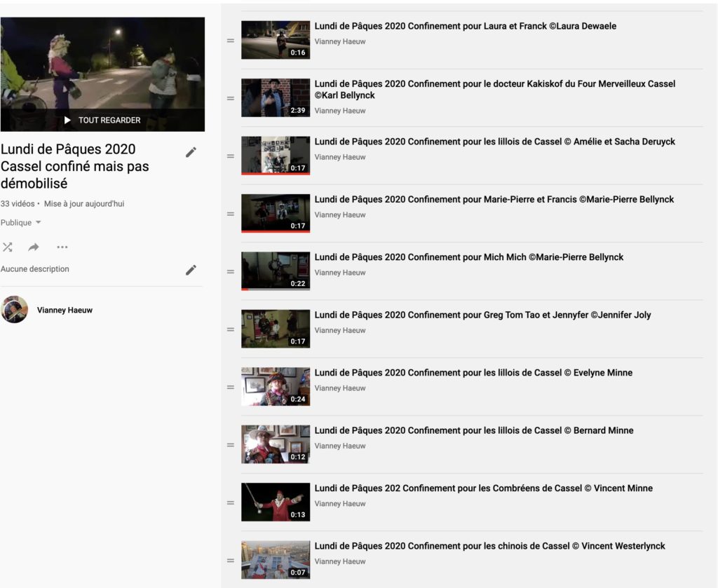718x588 pixels.
Task: Click channel name under Evelyne Minne video
Action: (x=340, y=388)
